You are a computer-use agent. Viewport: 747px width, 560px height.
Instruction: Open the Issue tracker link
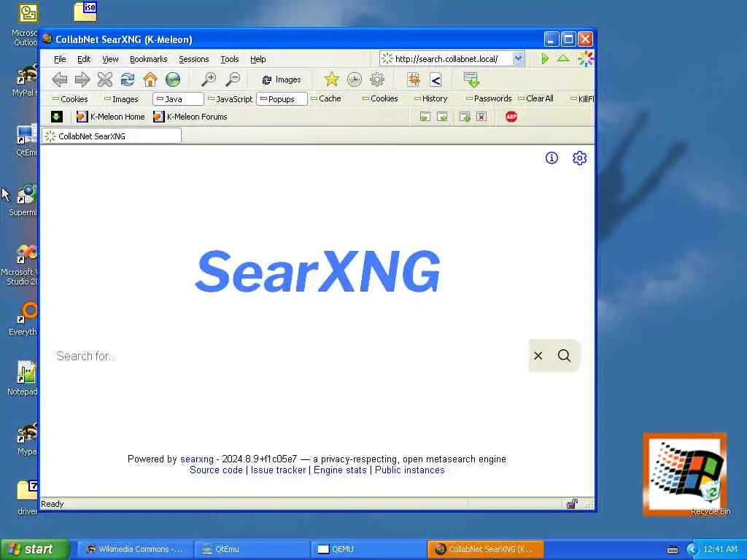pos(278,470)
